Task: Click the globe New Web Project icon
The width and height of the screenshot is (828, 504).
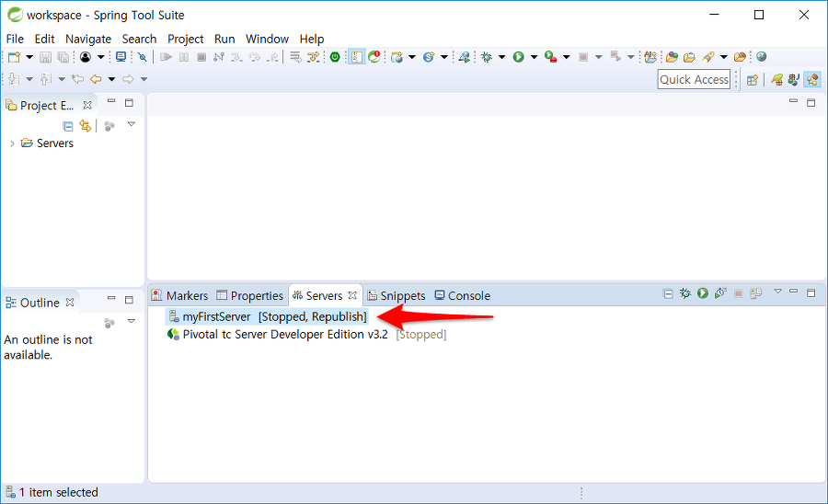Action: pyautogui.click(x=397, y=57)
